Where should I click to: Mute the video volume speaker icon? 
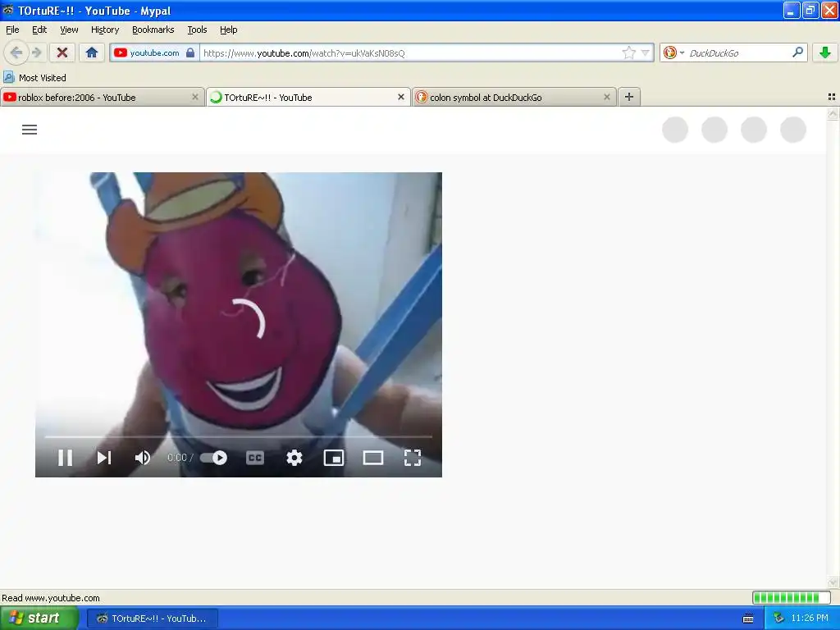click(x=143, y=458)
